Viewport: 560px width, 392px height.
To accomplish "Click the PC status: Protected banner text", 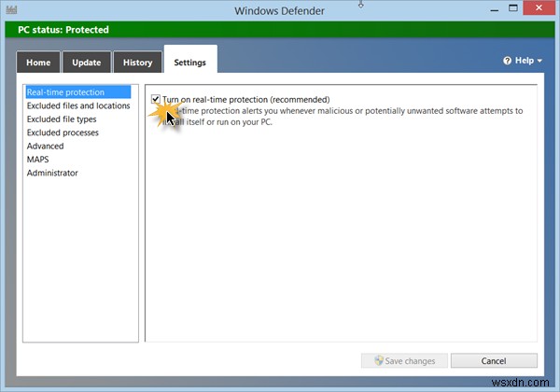I will [x=63, y=30].
